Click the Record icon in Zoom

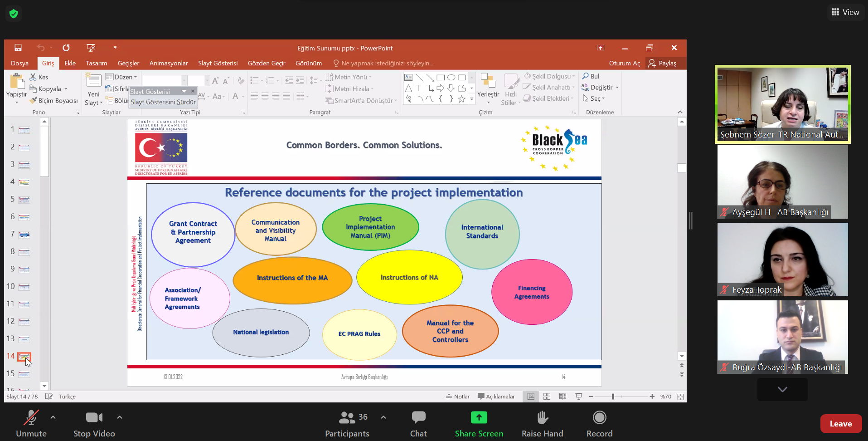click(x=599, y=418)
